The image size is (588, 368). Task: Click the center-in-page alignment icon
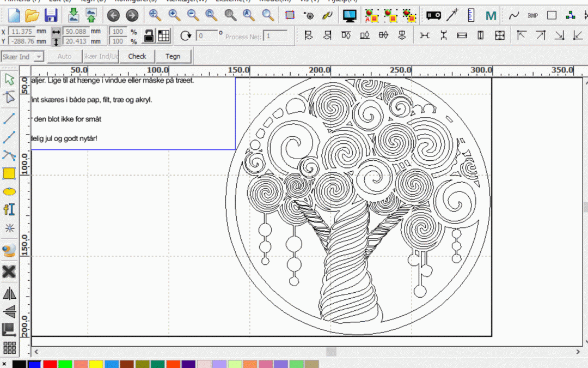tap(499, 35)
